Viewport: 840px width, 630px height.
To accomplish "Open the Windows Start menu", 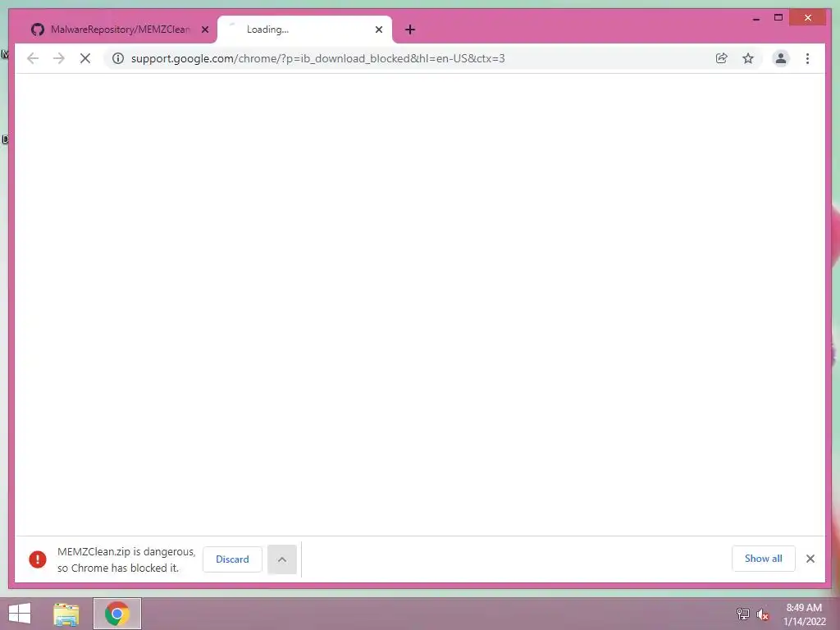I will click(20, 614).
